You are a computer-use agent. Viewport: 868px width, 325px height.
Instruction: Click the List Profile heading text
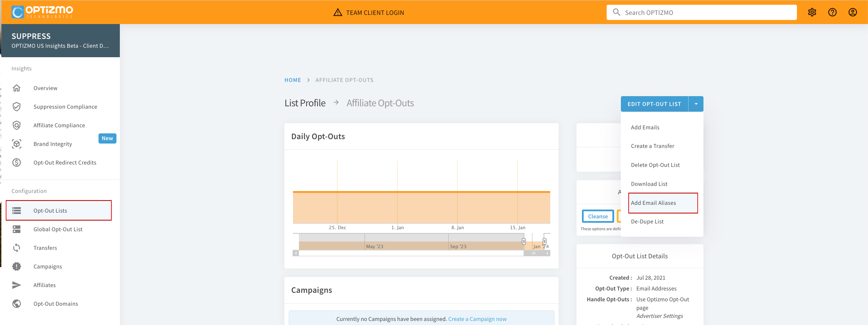click(305, 103)
